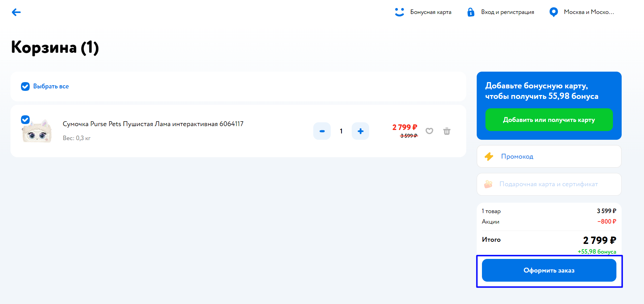Increase quantity with plus button
The width and height of the screenshot is (644, 304).
(x=360, y=131)
